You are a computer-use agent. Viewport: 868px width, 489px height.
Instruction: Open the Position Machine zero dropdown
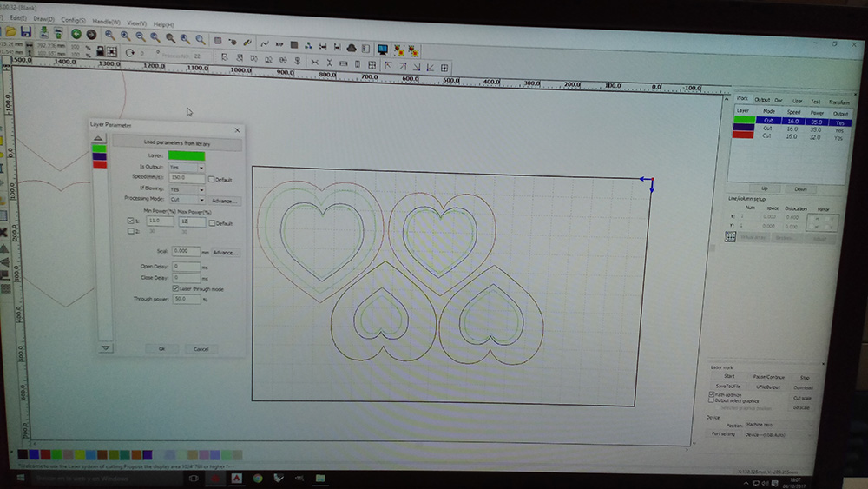777,425
